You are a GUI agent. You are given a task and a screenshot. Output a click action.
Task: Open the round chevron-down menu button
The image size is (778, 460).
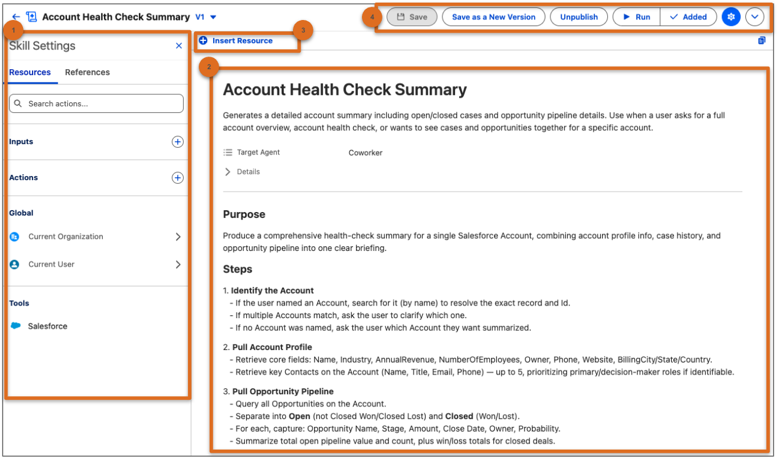[755, 17]
